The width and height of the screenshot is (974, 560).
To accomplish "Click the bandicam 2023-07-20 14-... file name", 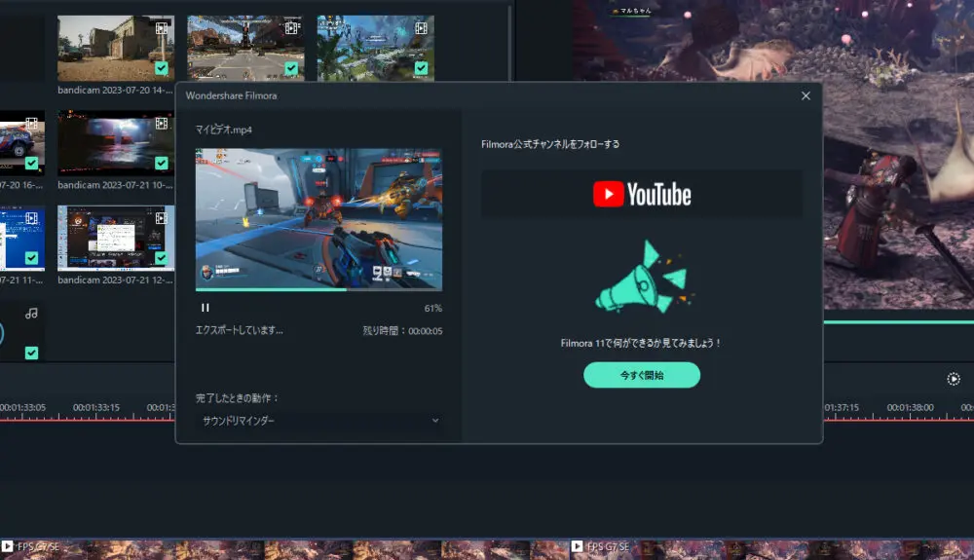I will (x=116, y=90).
